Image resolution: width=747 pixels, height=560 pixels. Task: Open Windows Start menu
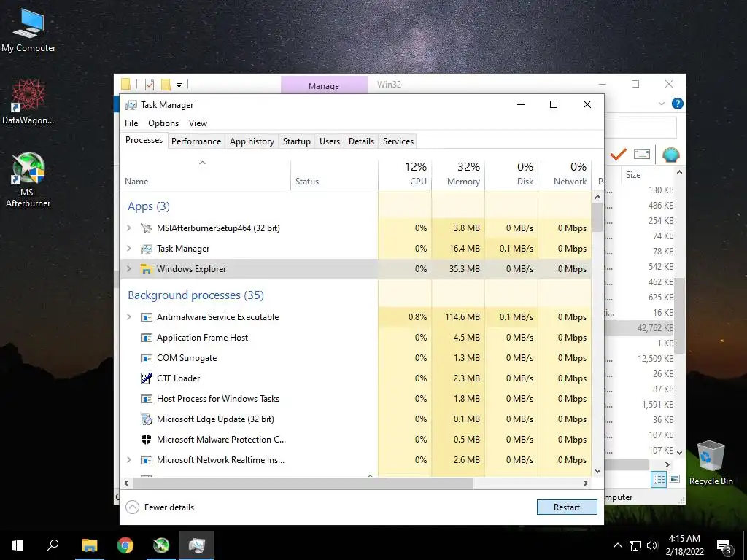(18, 545)
